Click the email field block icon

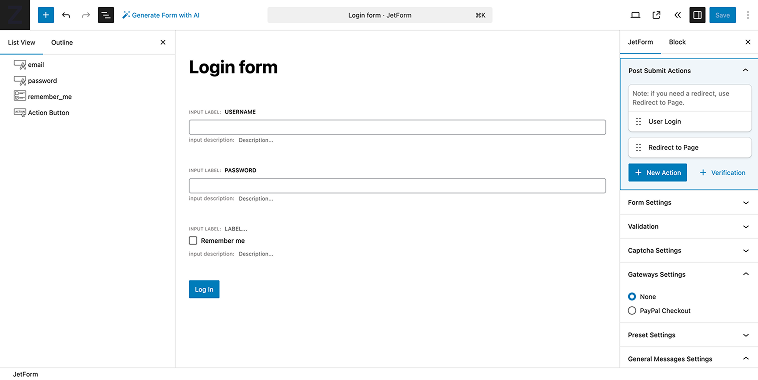tap(20, 64)
